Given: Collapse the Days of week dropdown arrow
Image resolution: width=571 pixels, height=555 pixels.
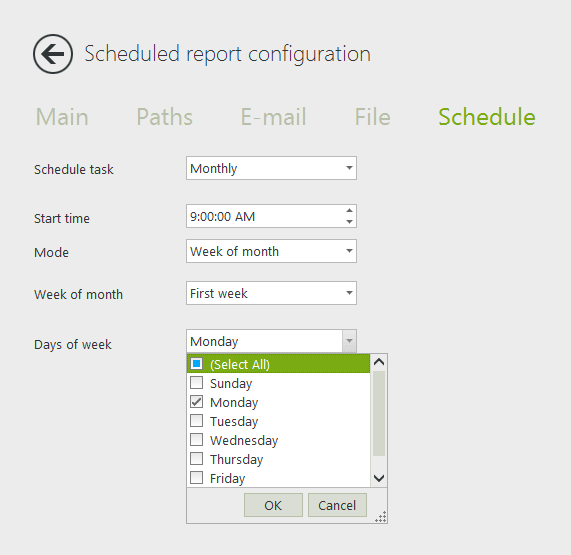Looking at the screenshot, I should click(349, 341).
